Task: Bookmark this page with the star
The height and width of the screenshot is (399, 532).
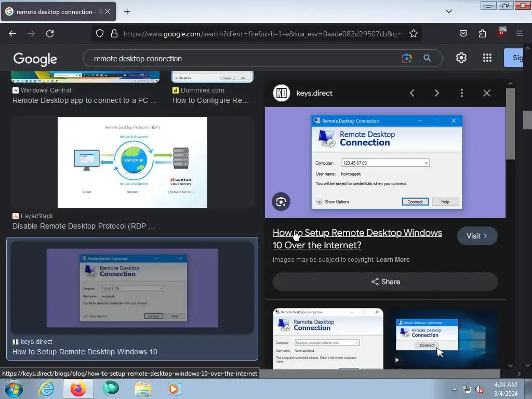Action: point(413,34)
